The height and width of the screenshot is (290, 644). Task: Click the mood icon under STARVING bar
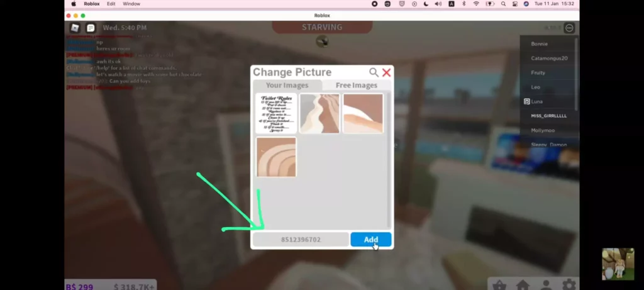(x=322, y=42)
